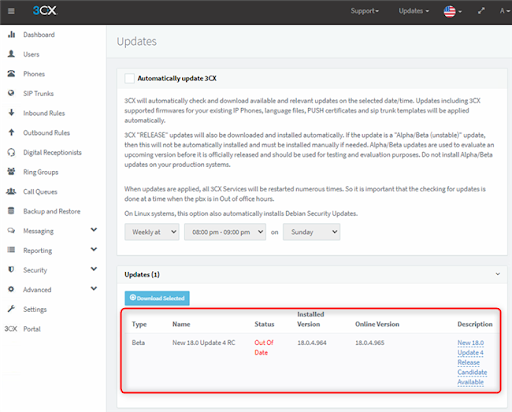512x412 pixels.
Task: Open Digital Receptionists in the sidebar
Action: pos(52,152)
